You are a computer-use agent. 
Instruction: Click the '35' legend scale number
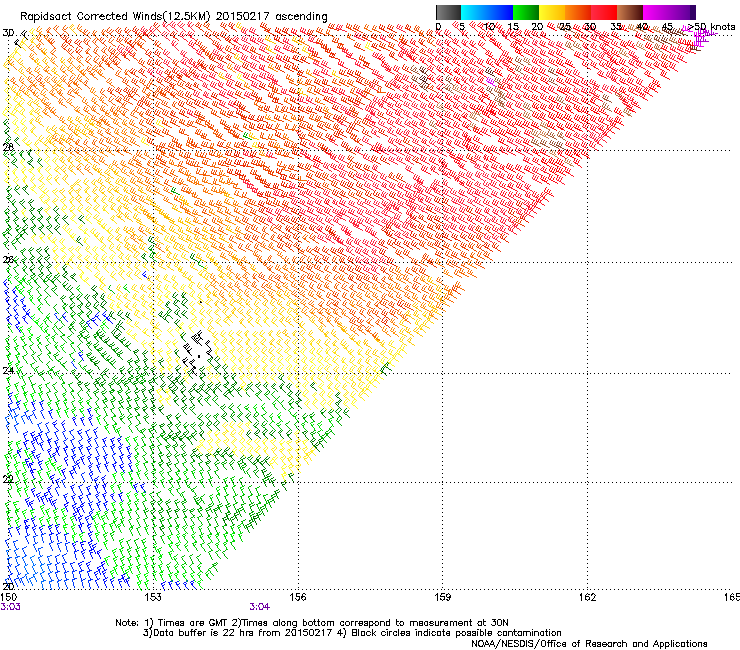(616, 26)
